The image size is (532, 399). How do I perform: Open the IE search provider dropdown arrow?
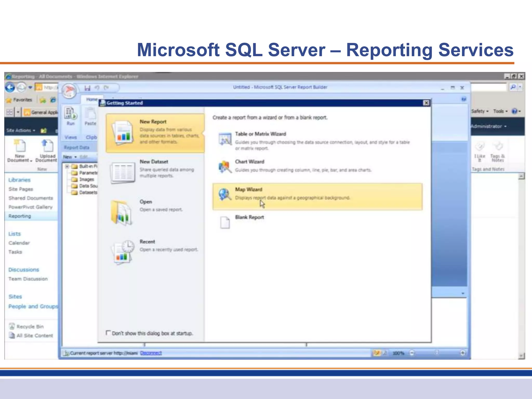(520, 87)
